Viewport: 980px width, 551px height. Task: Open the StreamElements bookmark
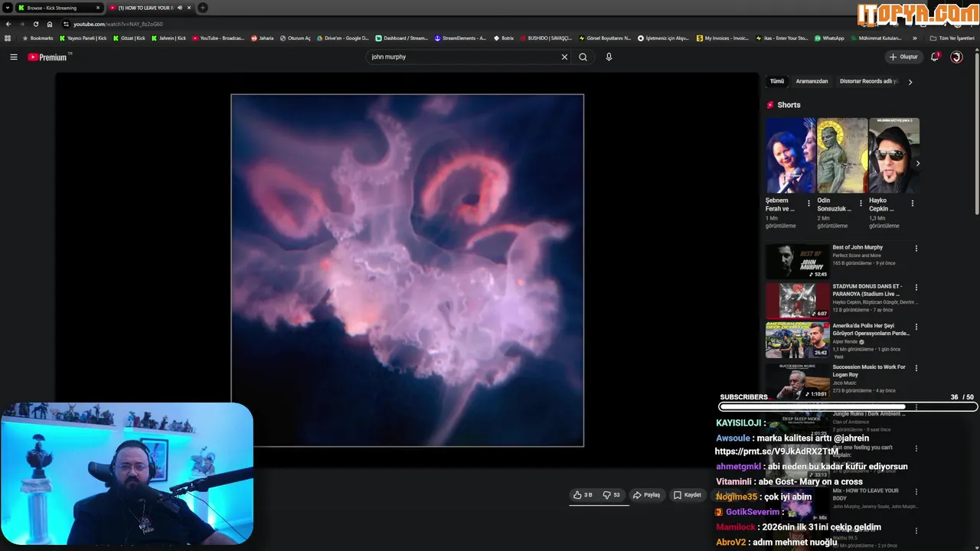pos(460,37)
